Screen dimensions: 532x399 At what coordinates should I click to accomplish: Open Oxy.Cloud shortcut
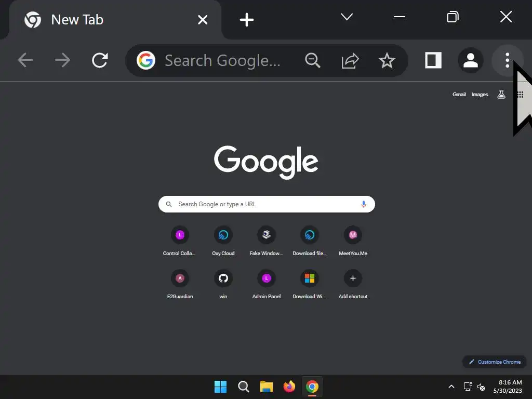pyautogui.click(x=223, y=241)
